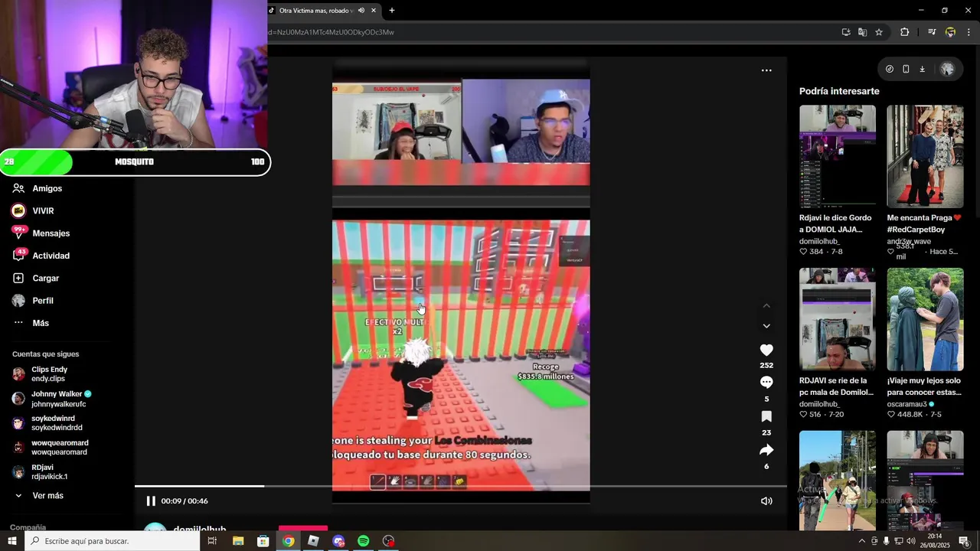
Task: Toggle video sound with the speaker icon
Action: point(766,501)
